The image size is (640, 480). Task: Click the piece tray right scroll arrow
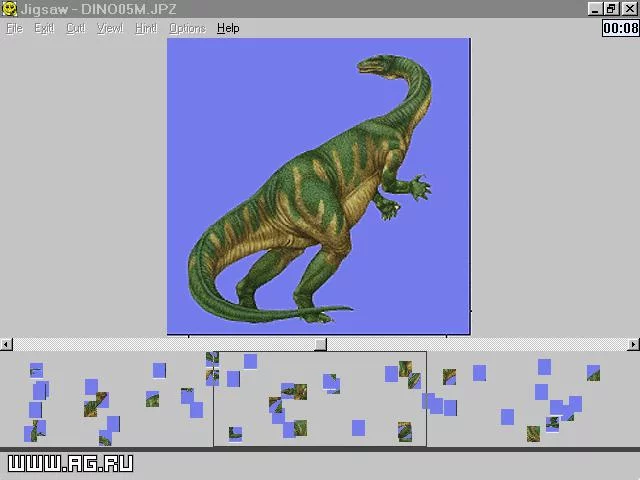click(633, 344)
